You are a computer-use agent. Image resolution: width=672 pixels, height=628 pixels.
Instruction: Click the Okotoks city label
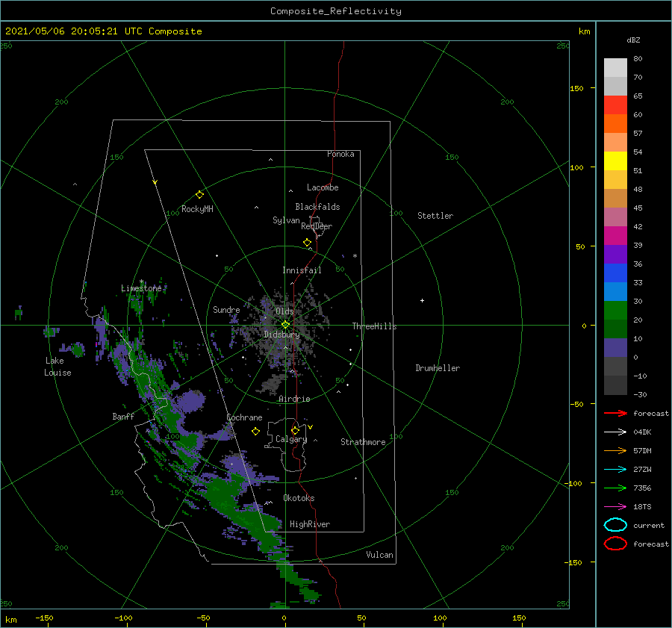(x=299, y=498)
